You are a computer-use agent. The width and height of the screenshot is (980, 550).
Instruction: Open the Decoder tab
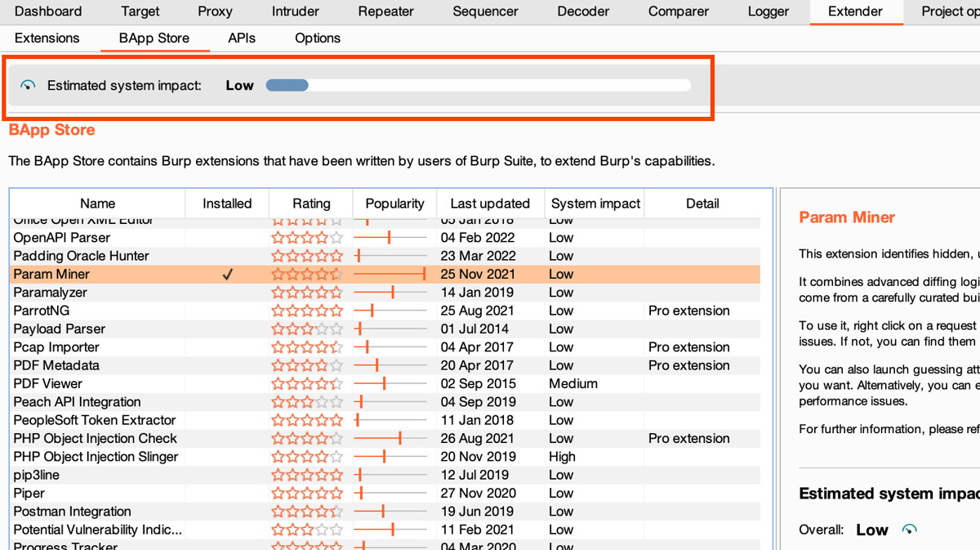583,11
